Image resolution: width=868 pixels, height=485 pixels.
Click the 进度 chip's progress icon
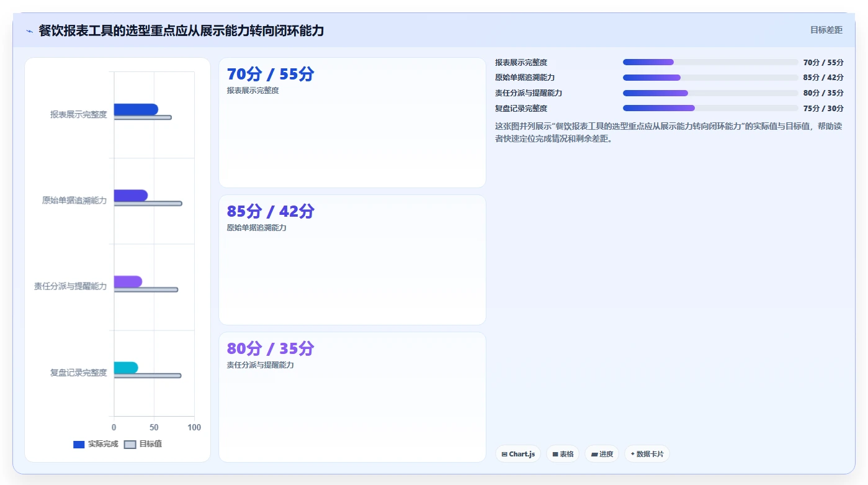click(x=594, y=454)
